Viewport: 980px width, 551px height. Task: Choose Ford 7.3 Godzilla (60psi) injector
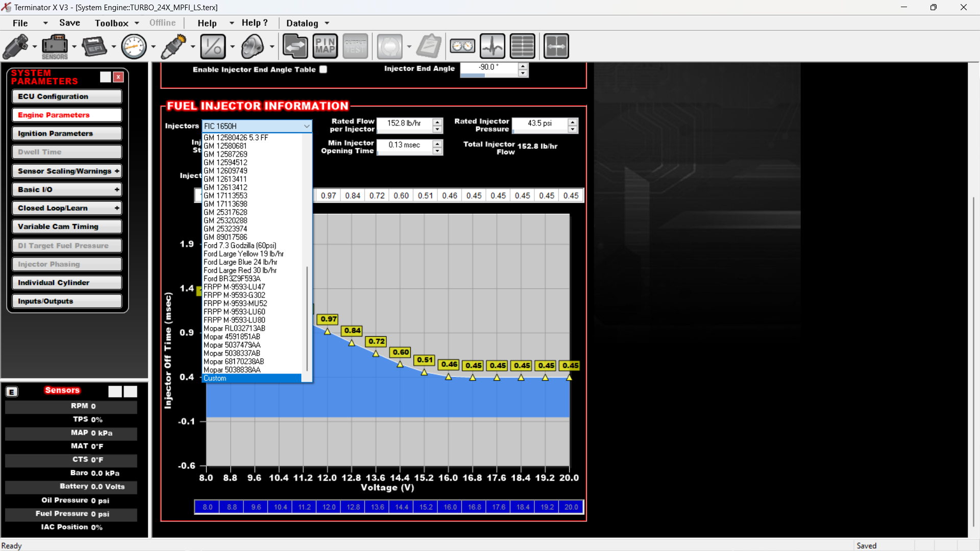[x=252, y=245]
